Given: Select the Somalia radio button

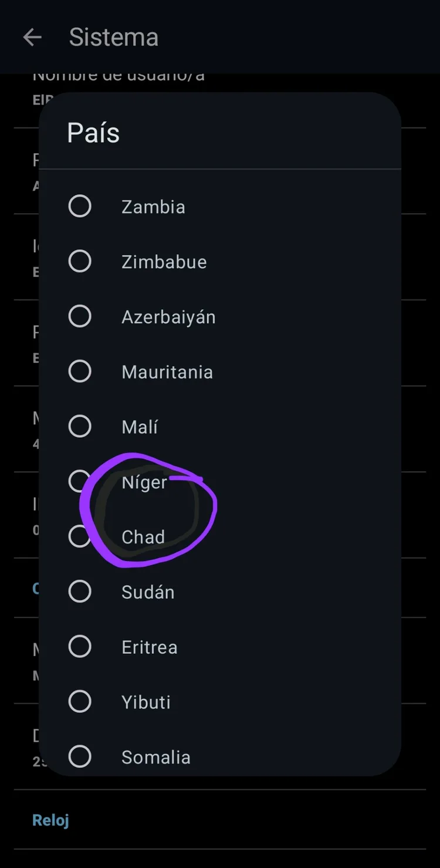Looking at the screenshot, I should [80, 756].
